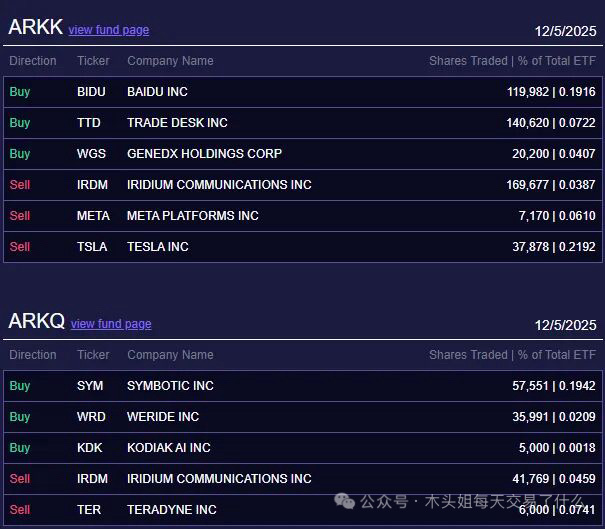Image resolution: width=605 pixels, height=529 pixels.
Task: Click the Sell label in TER row
Action: [20, 510]
